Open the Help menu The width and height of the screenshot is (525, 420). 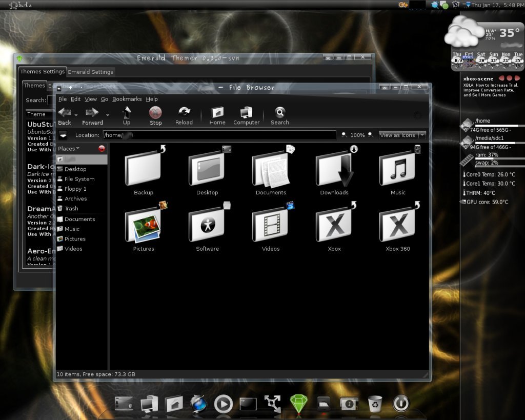pos(152,99)
